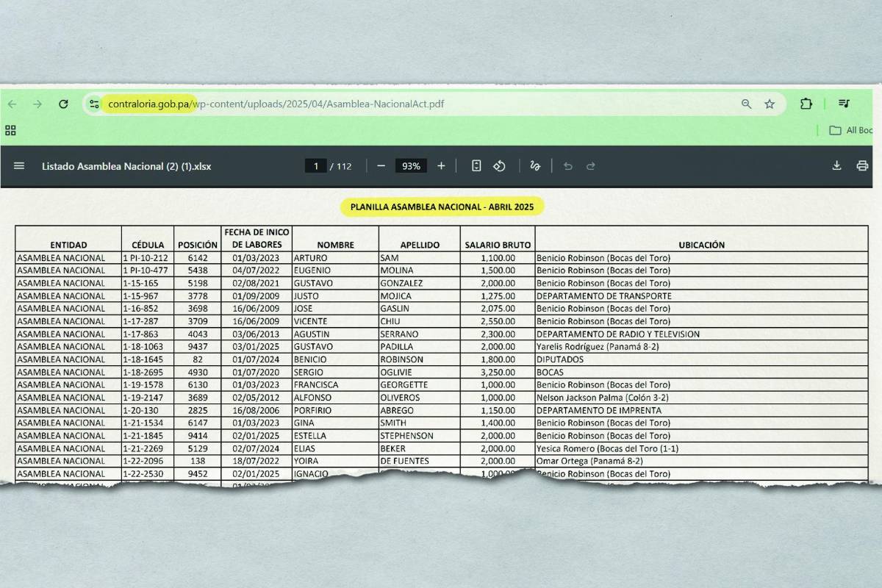Image resolution: width=882 pixels, height=588 pixels.
Task: Zoom out the PDF with minus
Action: [381, 166]
